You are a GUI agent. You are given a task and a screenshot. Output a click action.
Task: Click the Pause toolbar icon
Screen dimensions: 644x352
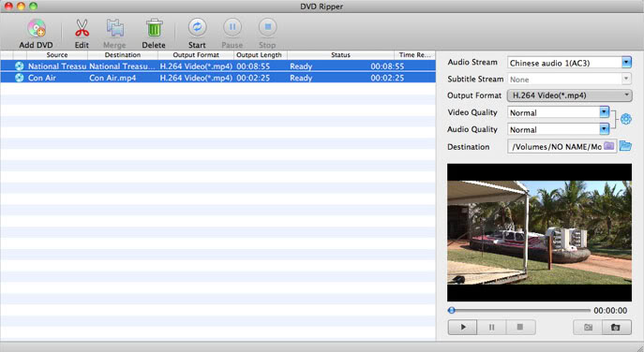(232, 27)
